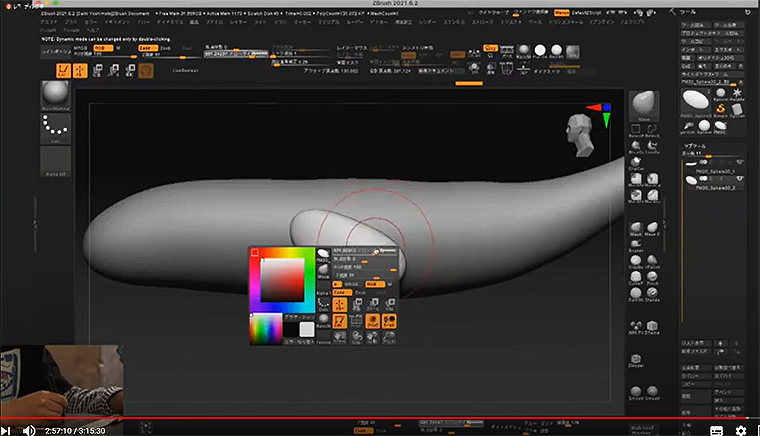The image size is (760, 436).
Task: Pick a color in the popup color square
Action: tap(285, 280)
